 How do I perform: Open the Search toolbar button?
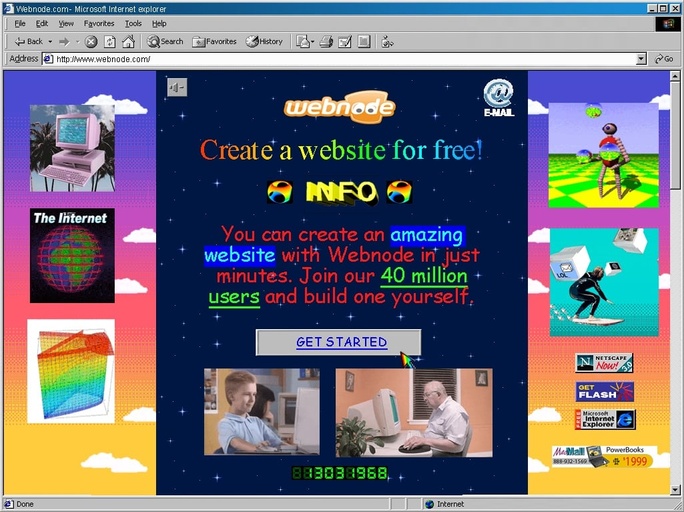pos(165,41)
